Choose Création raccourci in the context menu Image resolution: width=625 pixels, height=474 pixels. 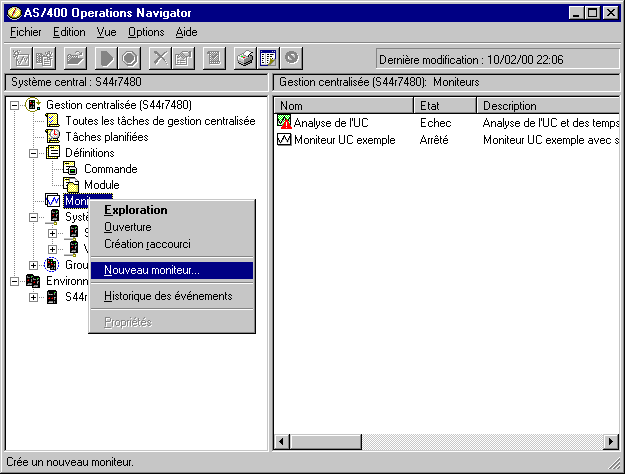(172, 244)
